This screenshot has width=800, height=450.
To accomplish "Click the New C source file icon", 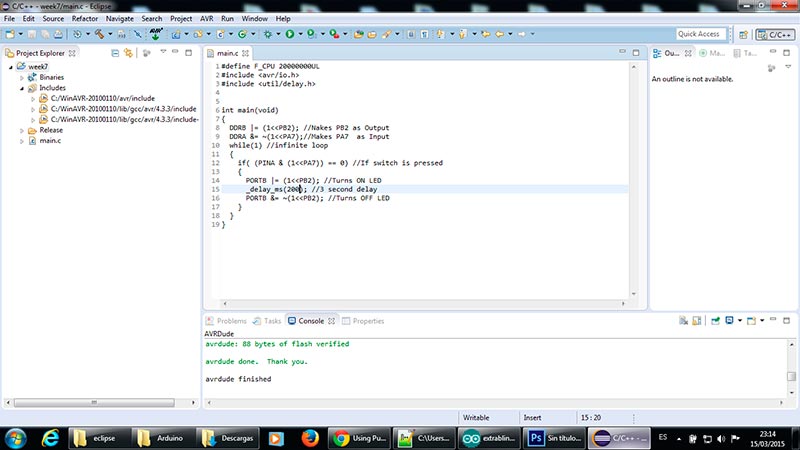I will coord(220,34).
